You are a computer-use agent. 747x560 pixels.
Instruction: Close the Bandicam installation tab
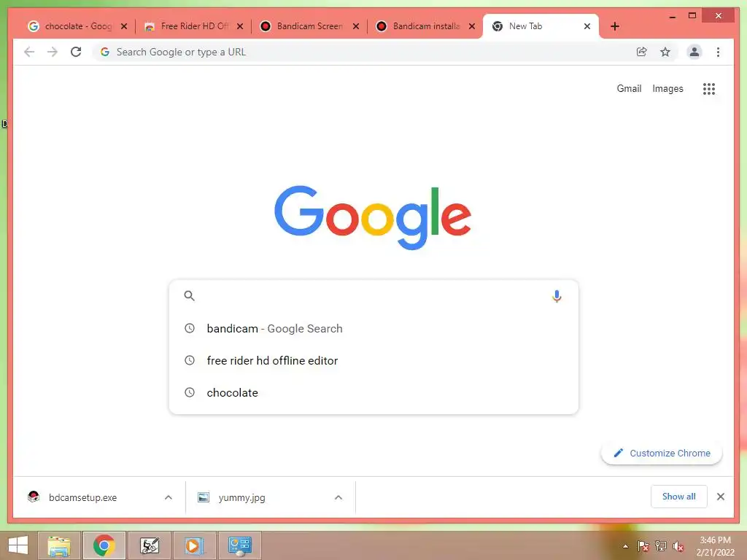pyautogui.click(x=472, y=26)
